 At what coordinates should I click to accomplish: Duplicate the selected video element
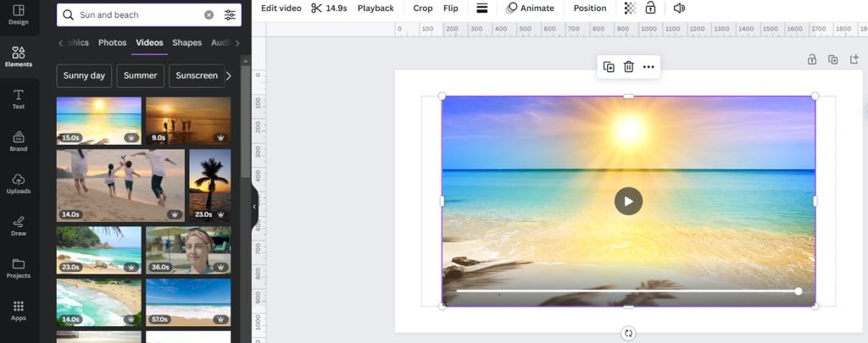tap(609, 67)
